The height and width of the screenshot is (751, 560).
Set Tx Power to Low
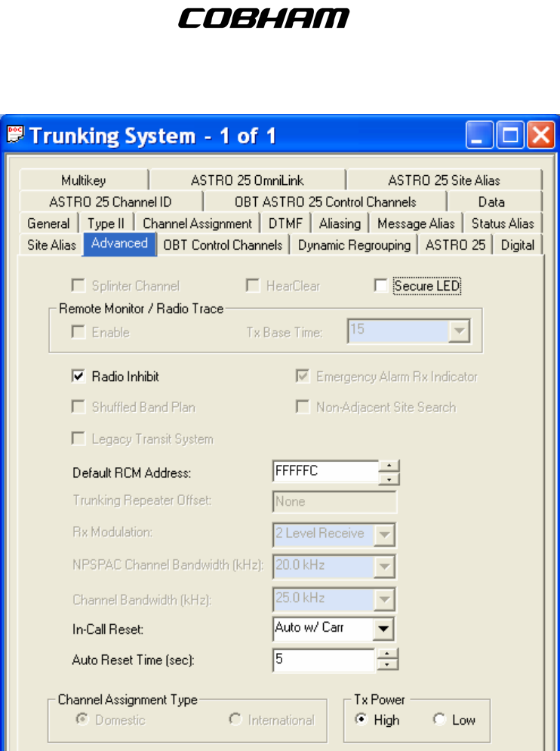tap(439, 719)
